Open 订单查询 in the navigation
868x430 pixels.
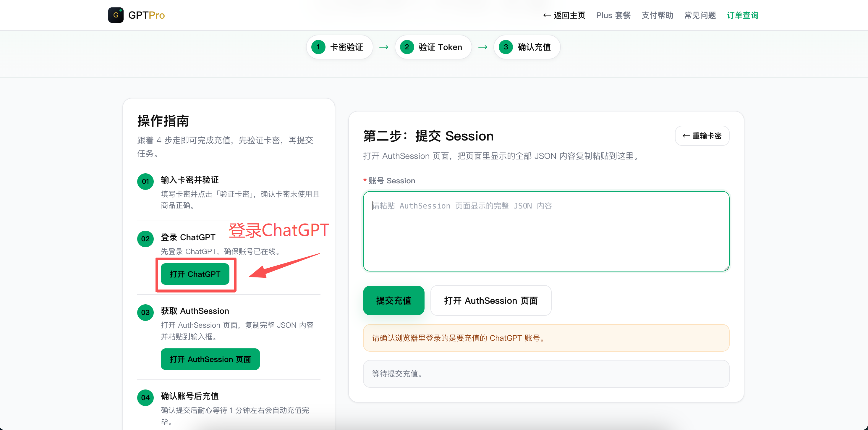pos(742,15)
